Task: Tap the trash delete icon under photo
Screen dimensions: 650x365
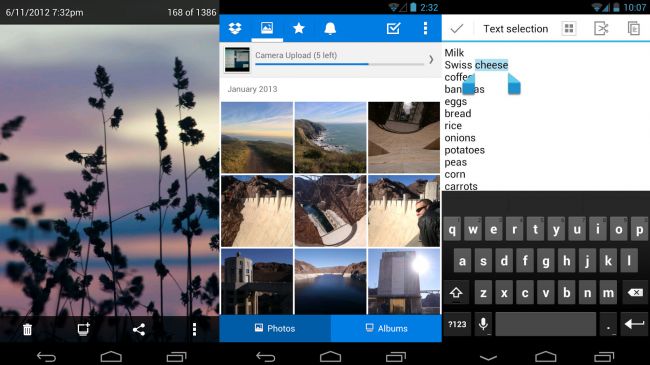Action: tap(27, 330)
